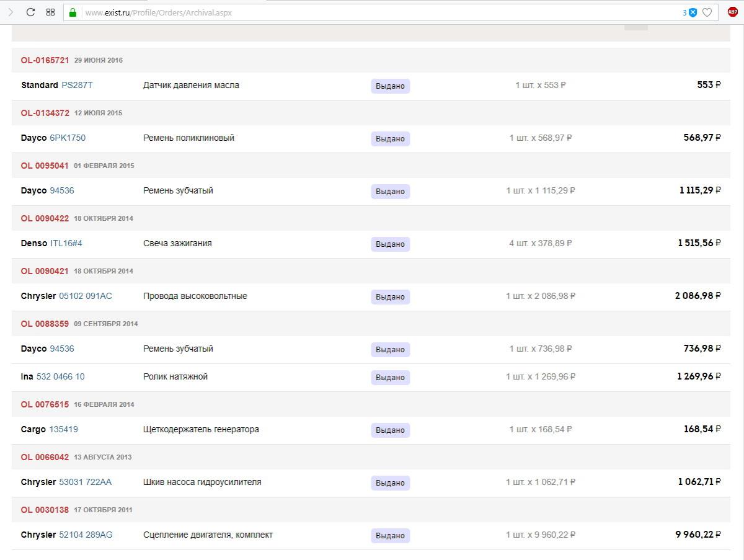744x560 pixels.
Task: Open part number 05102 091AC link
Action: click(x=86, y=296)
